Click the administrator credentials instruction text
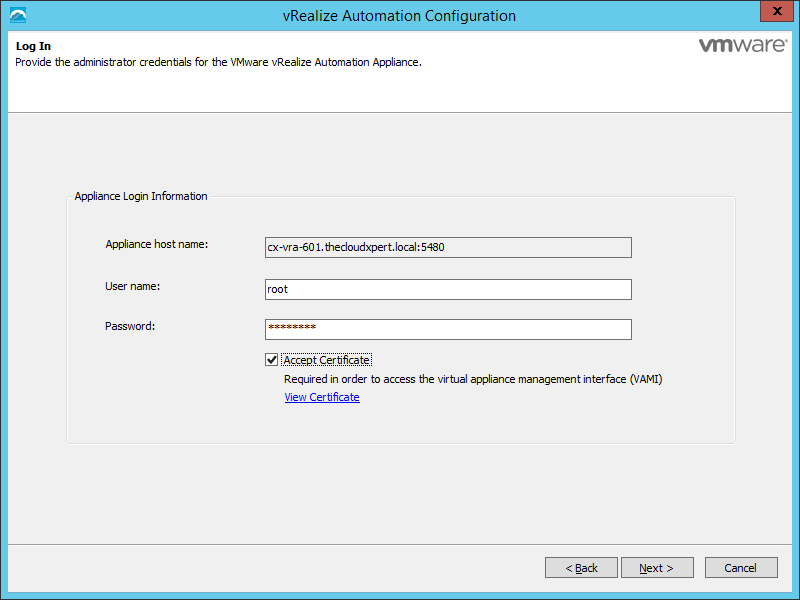 pos(218,62)
